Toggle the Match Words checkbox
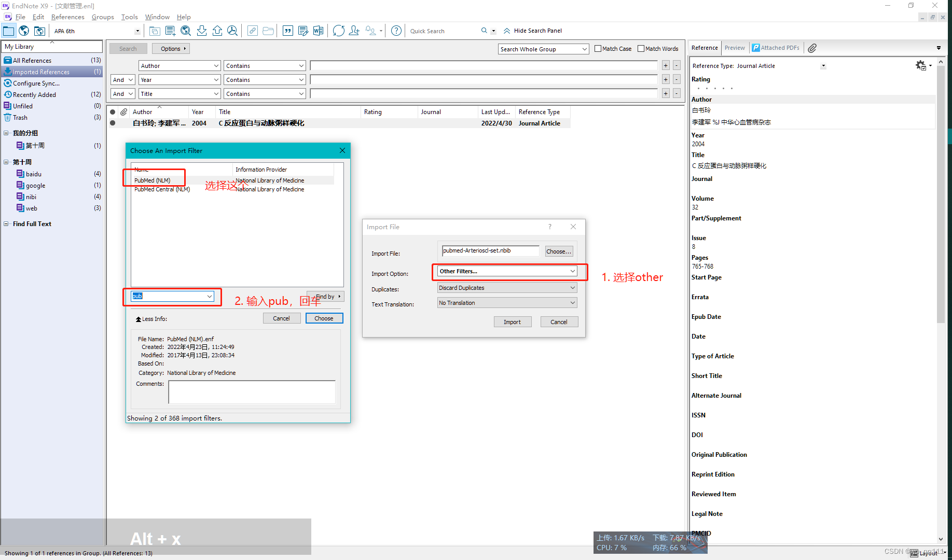This screenshot has height=560, width=952. pyautogui.click(x=641, y=49)
